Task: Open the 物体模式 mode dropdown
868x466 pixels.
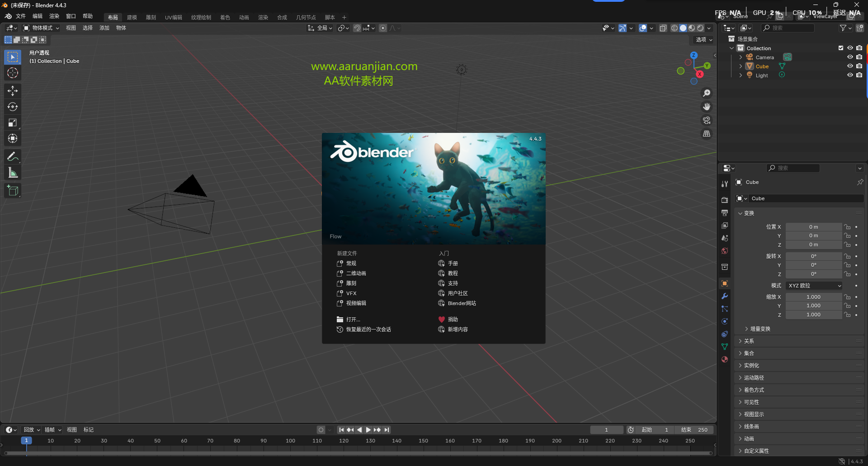Action: [41, 28]
